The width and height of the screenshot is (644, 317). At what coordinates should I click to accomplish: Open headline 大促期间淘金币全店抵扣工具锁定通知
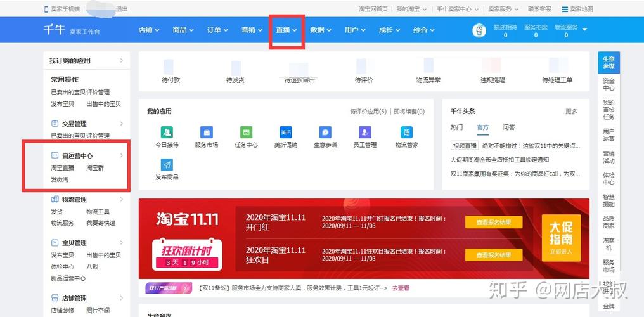[500, 160]
